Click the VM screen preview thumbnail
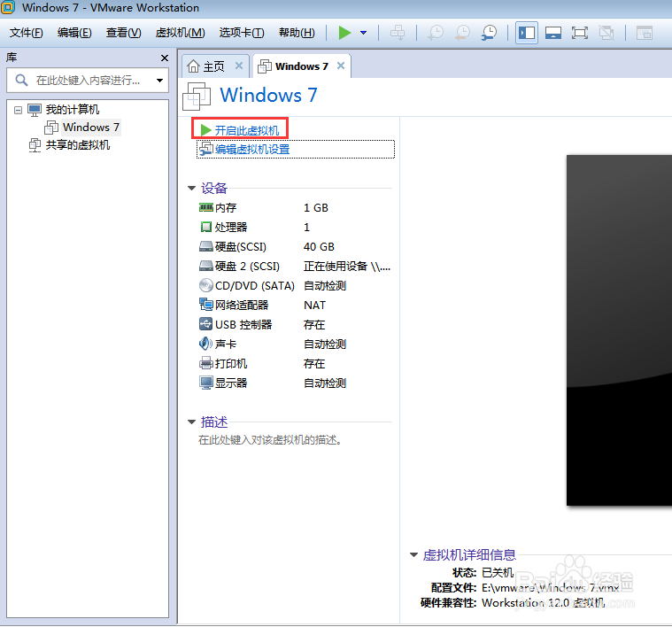Image resolution: width=672 pixels, height=627 pixels. (619, 330)
